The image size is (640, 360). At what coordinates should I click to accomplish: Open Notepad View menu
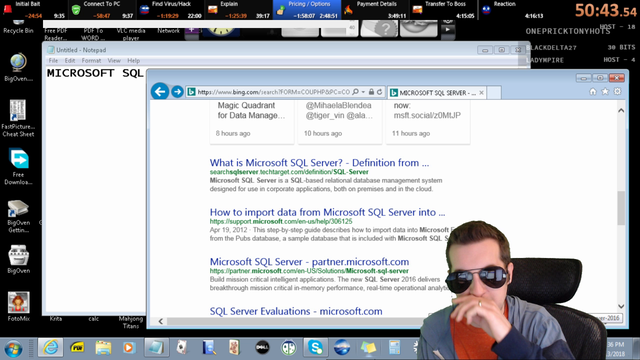pos(114,60)
